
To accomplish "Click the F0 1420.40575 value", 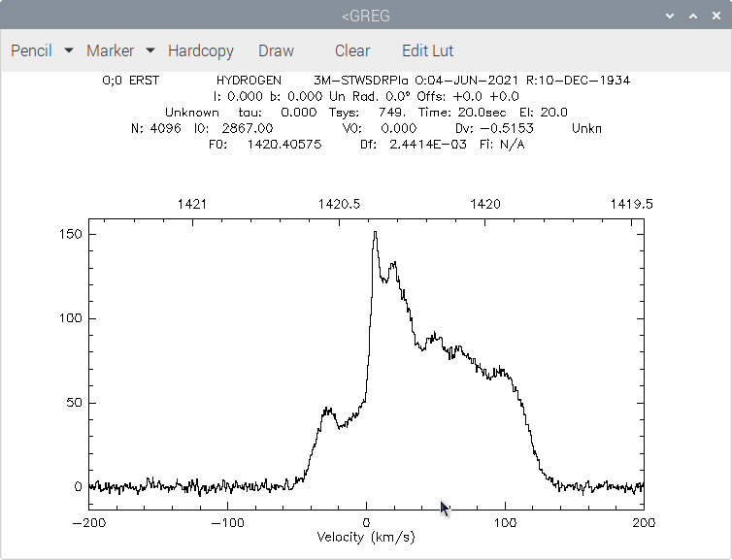I will pyautogui.click(x=284, y=145).
